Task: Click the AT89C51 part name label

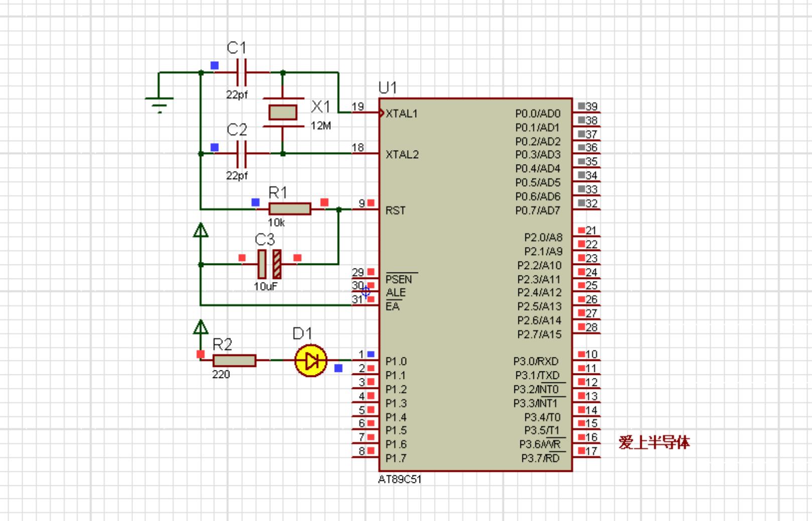Action: pyautogui.click(x=400, y=479)
